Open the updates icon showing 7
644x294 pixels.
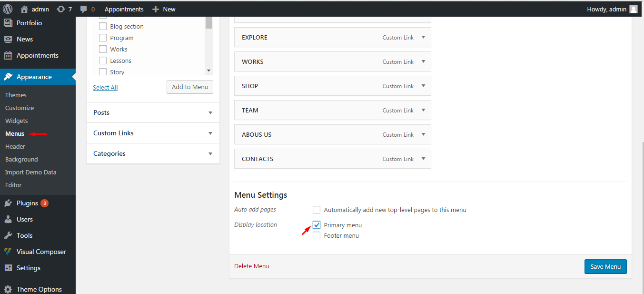point(61,9)
